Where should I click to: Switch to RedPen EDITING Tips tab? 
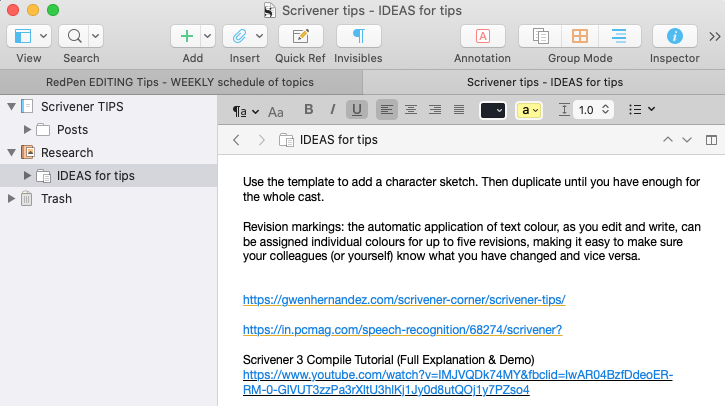[x=180, y=82]
